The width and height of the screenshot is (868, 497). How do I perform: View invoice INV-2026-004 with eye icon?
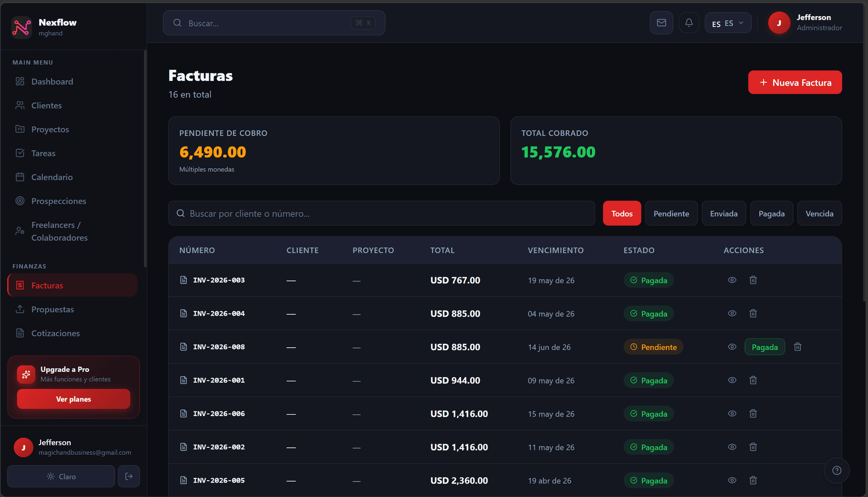coord(732,313)
